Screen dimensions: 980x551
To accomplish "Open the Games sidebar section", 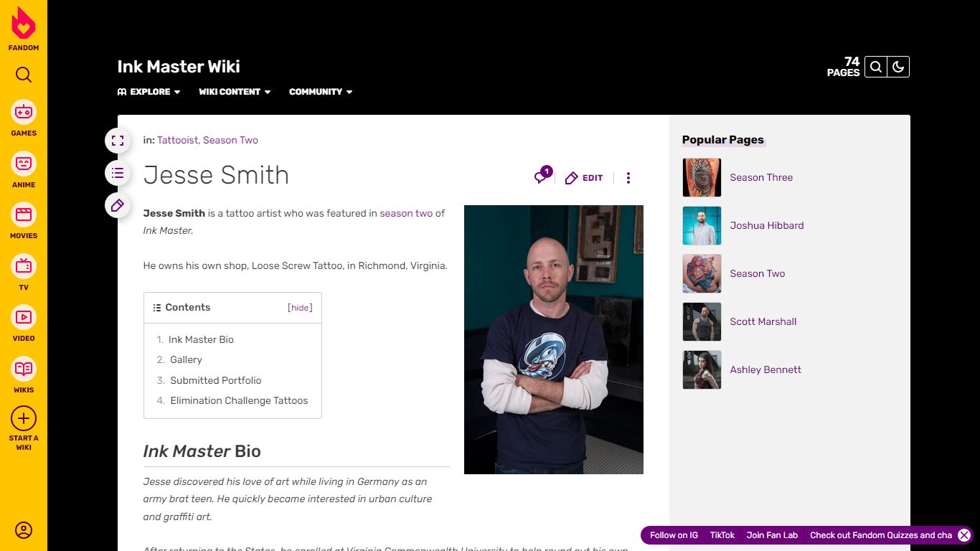I will tap(24, 118).
